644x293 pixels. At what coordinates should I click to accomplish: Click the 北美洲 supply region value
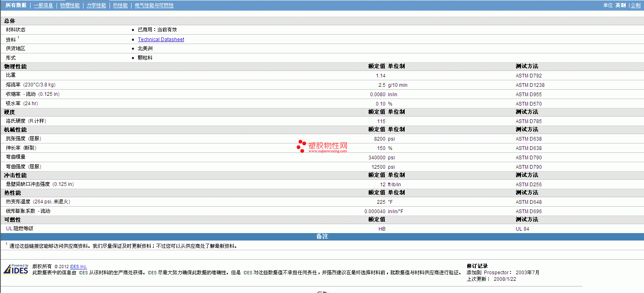145,48
